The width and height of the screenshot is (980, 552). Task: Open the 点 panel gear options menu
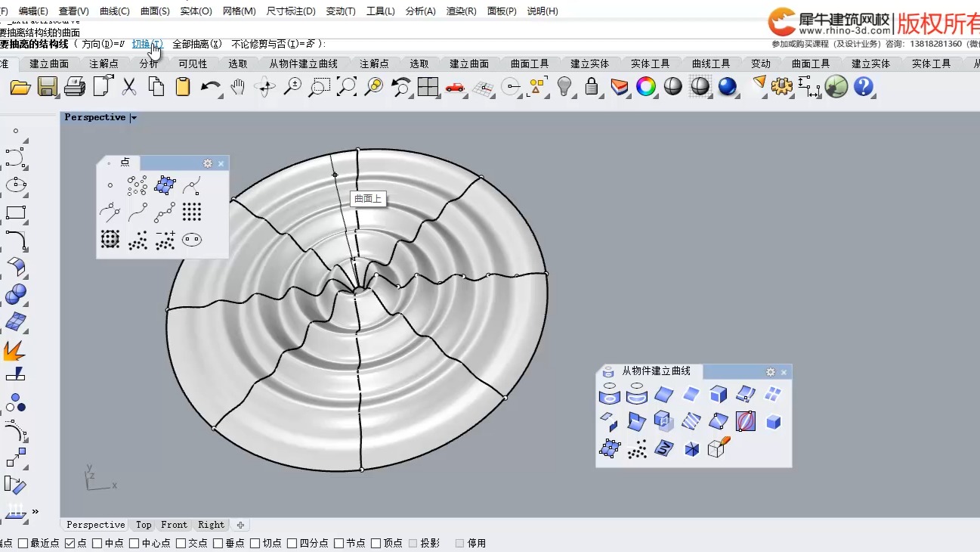[207, 163]
